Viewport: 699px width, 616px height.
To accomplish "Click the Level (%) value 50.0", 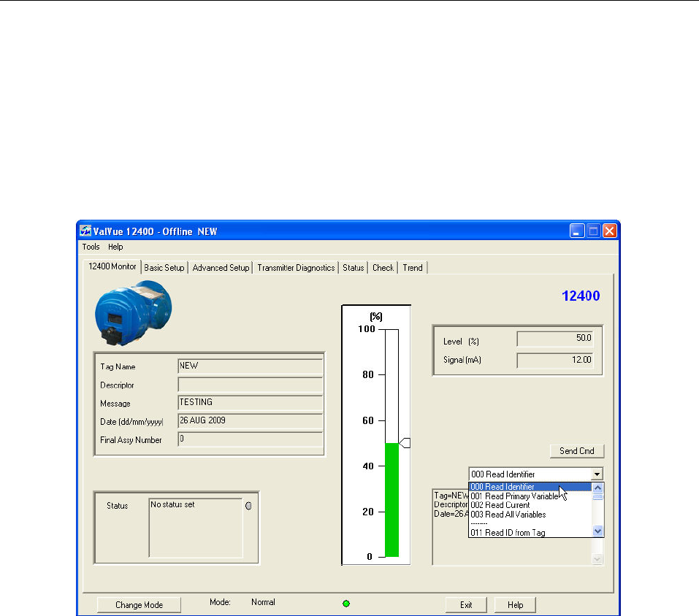I will coord(555,339).
